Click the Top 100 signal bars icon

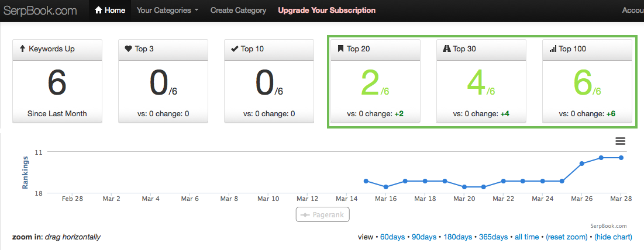(x=553, y=49)
